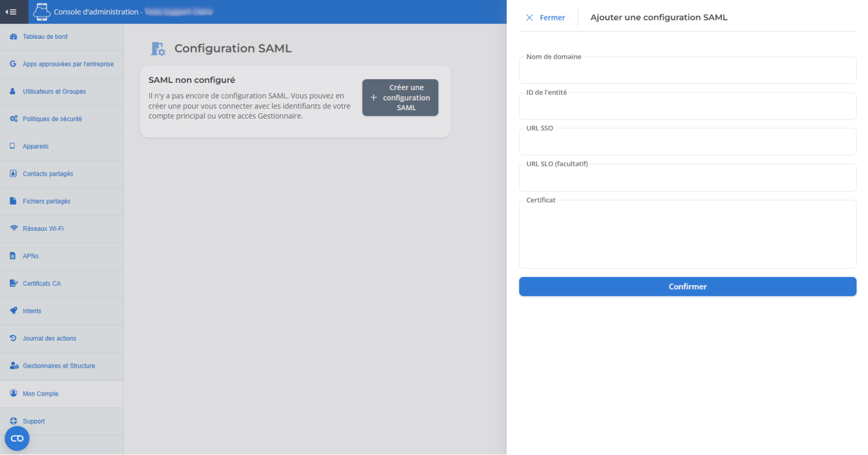Focus the Nom de domaine field

pos(687,71)
